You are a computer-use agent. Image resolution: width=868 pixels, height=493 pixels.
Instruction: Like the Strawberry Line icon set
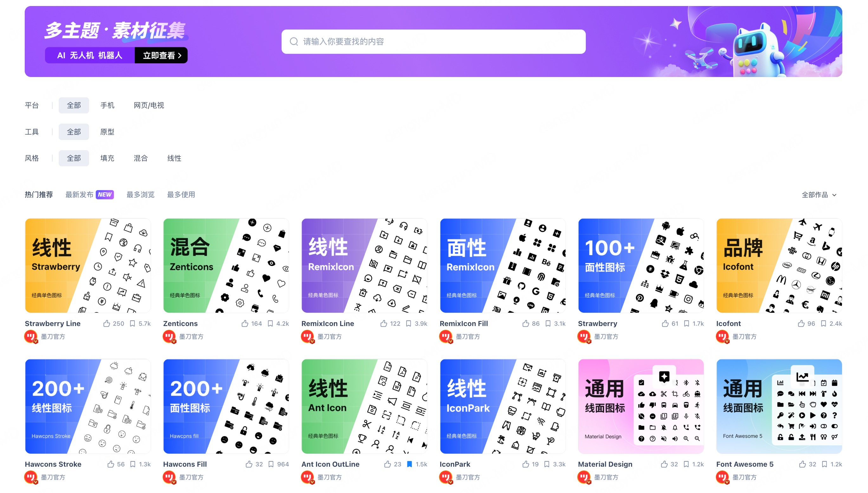point(107,323)
